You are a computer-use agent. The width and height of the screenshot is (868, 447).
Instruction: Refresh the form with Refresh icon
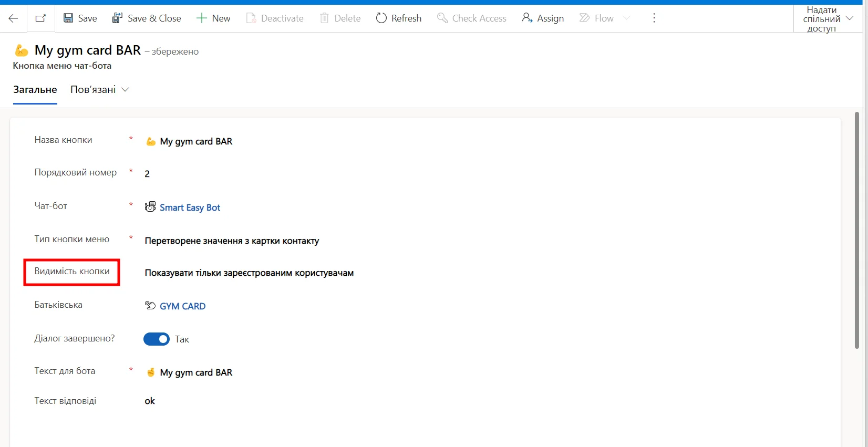click(x=381, y=18)
